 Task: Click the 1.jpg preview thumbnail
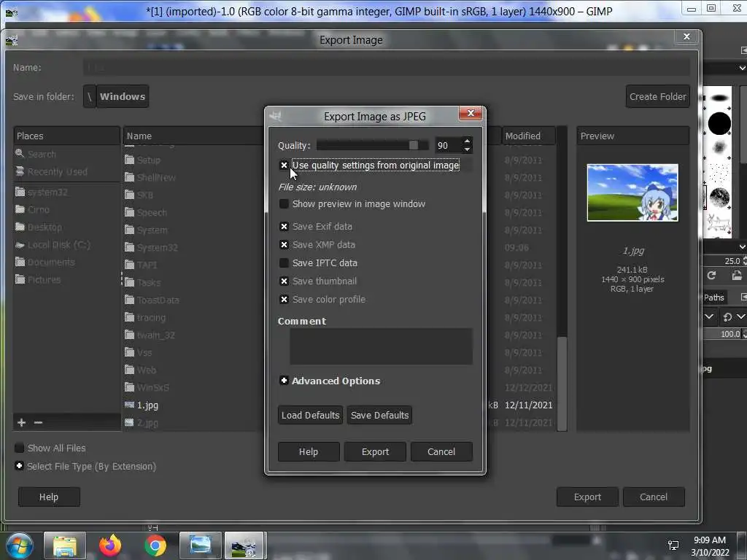point(632,192)
